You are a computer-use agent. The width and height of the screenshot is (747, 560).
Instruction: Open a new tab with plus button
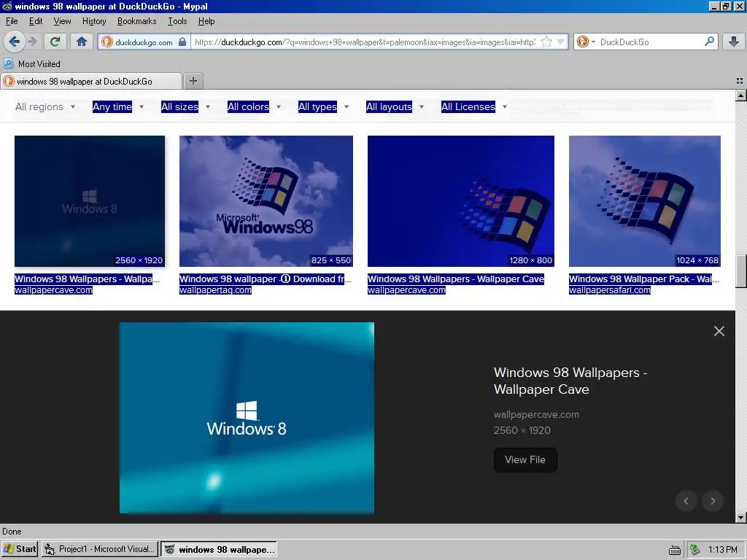(193, 81)
